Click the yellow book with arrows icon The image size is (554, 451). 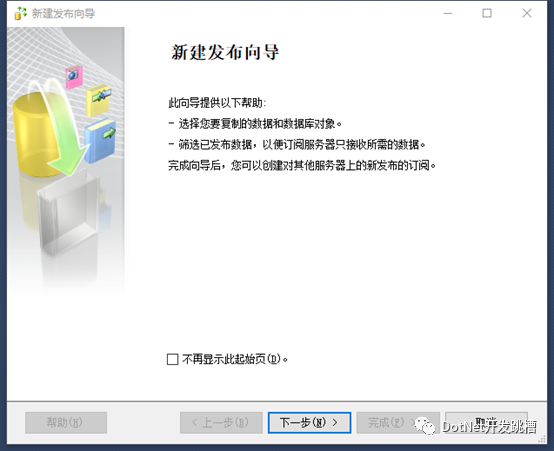point(99,100)
